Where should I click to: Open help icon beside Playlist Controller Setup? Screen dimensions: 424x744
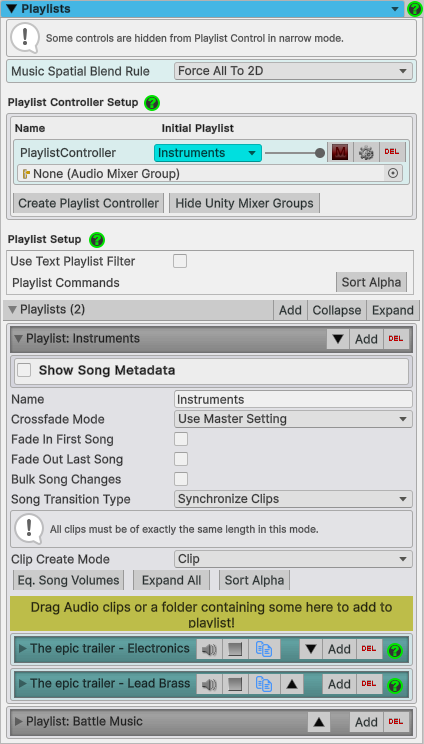pos(152,102)
